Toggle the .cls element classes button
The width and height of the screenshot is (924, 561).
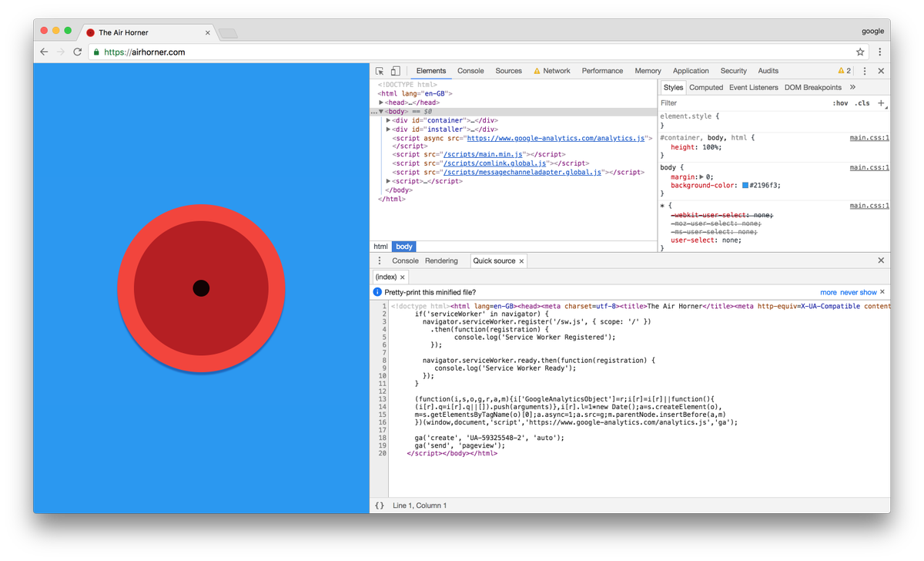pos(862,103)
